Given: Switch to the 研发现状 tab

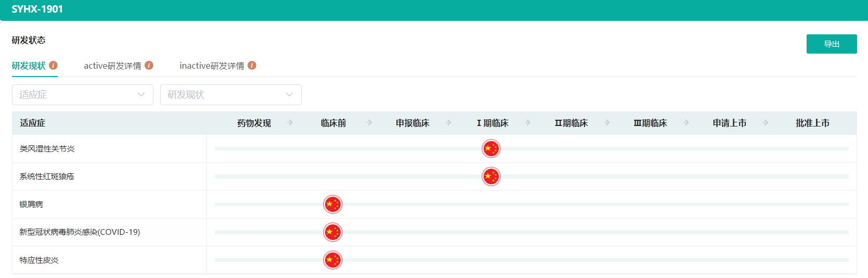Looking at the screenshot, I should coord(29,66).
